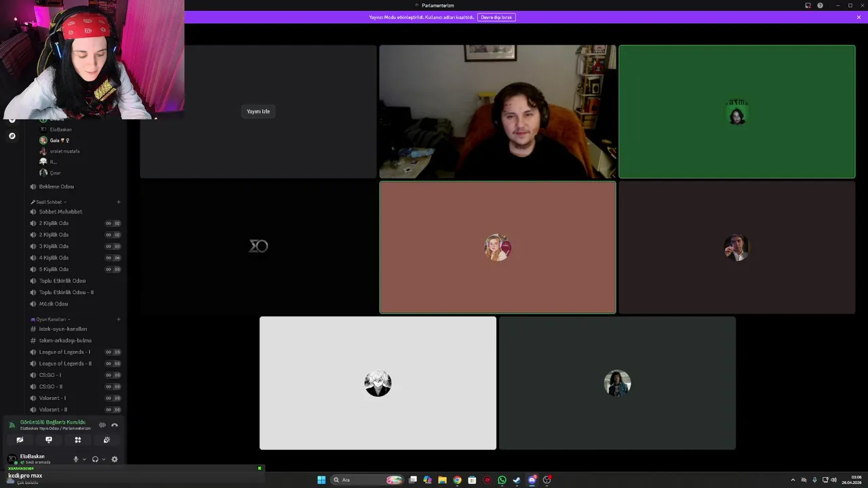The height and width of the screenshot is (488, 868).
Task: Open File Explorer from taskbar
Action: pos(442,480)
